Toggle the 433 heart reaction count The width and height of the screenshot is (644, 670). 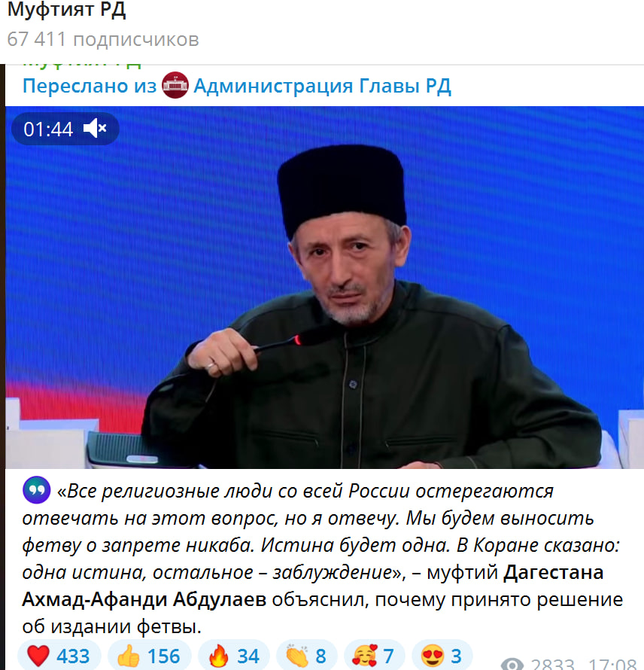pos(73,656)
